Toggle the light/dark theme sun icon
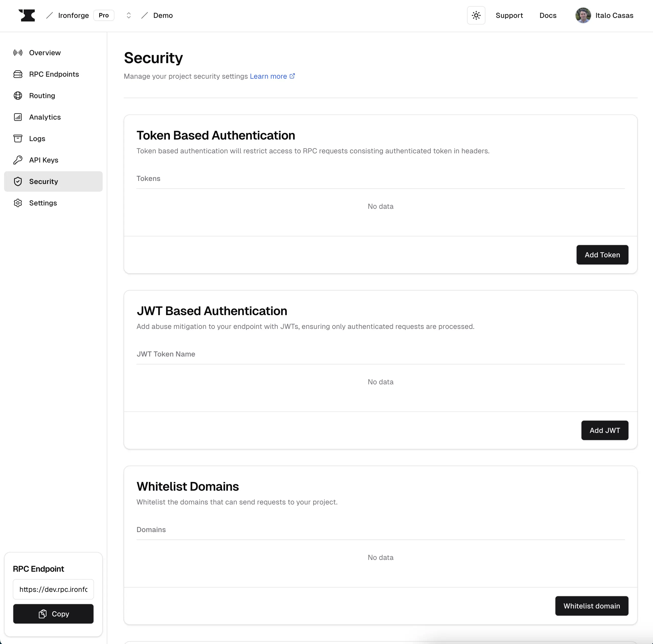 pyautogui.click(x=476, y=16)
